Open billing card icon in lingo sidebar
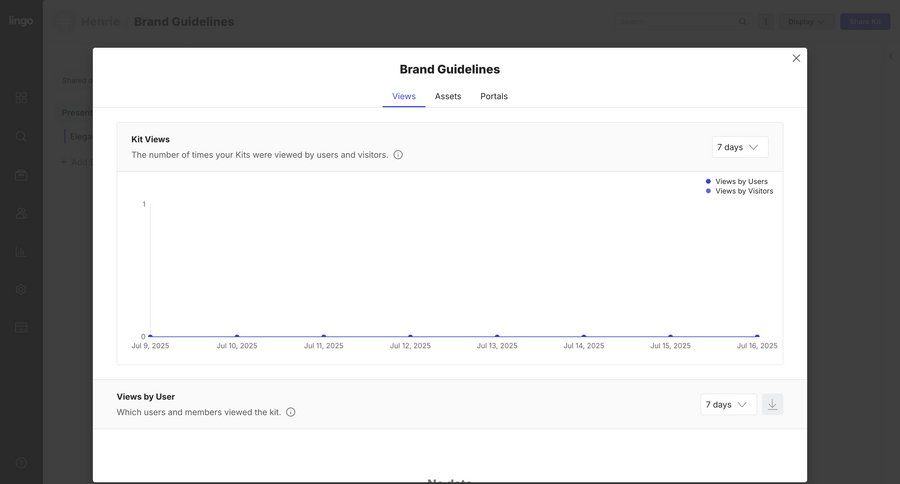 tap(21, 328)
